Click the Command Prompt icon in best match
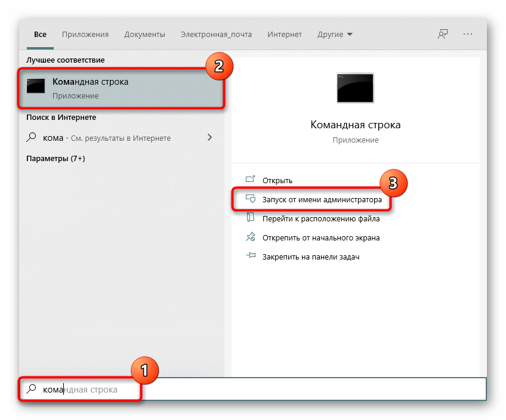This screenshot has width=506, height=420. coord(36,87)
